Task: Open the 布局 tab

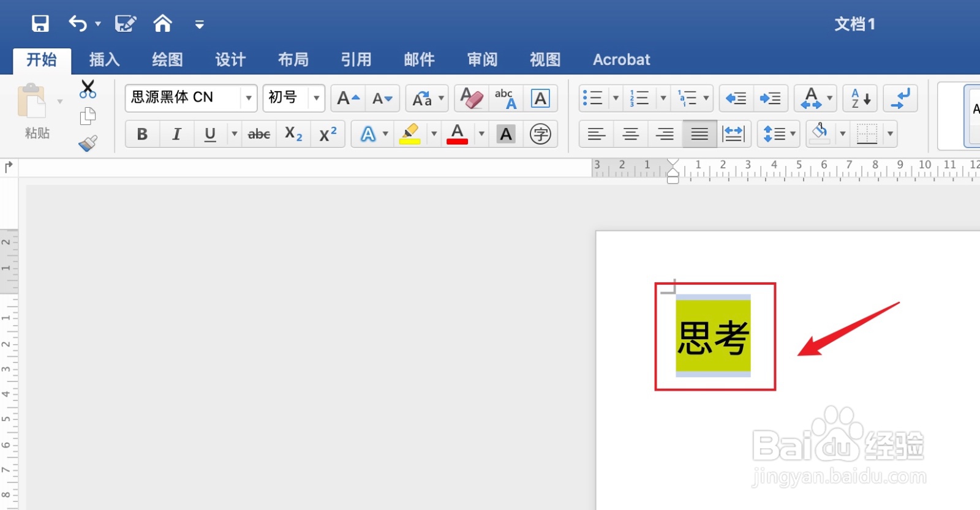Action: tap(293, 59)
